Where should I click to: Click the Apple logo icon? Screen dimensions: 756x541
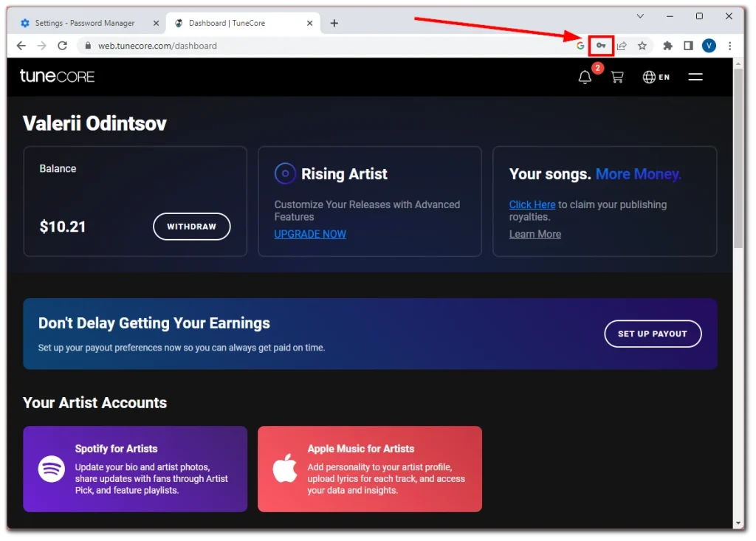pyautogui.click(x=285, y=468)
